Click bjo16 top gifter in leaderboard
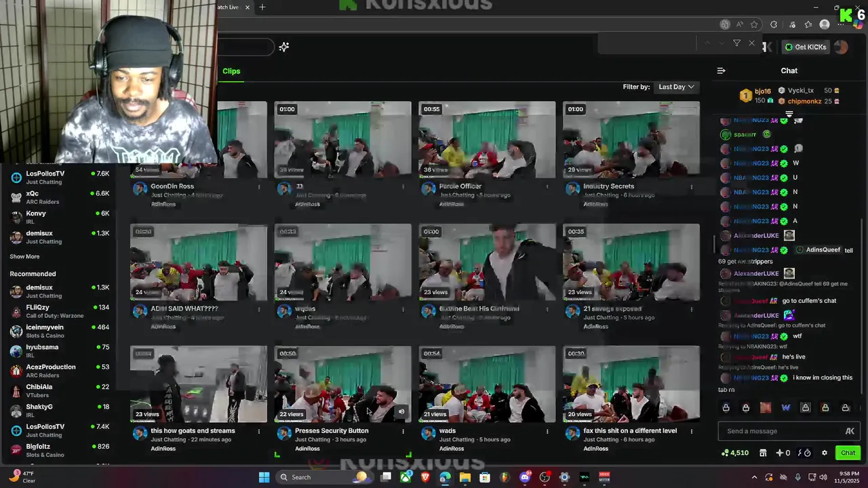Viewport: 868px width, 488px height. click(x=763, y=91)
